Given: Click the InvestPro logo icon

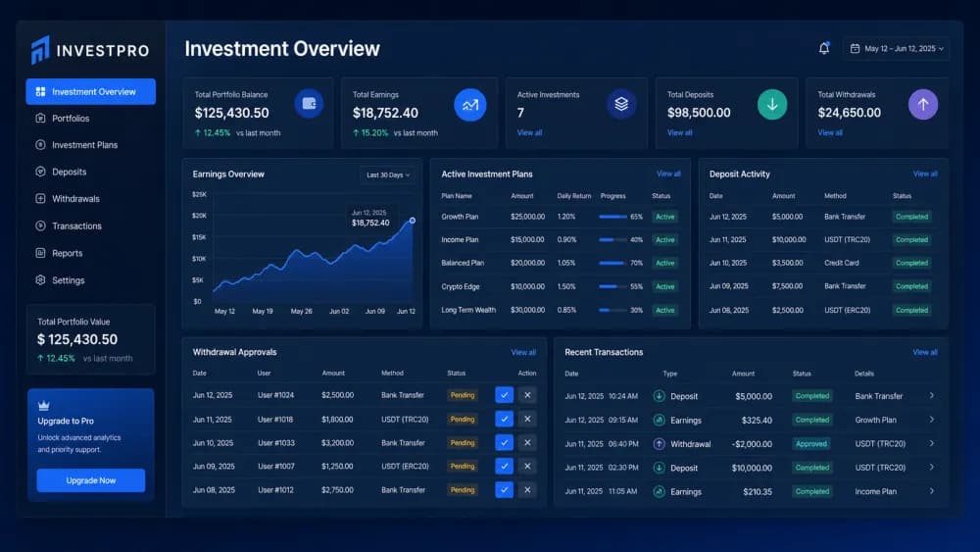Looking at the screenshot, I should point(40,49).
